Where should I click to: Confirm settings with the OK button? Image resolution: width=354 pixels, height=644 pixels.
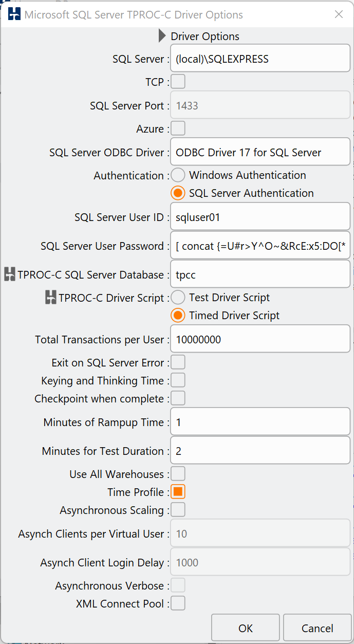(246, 628)
